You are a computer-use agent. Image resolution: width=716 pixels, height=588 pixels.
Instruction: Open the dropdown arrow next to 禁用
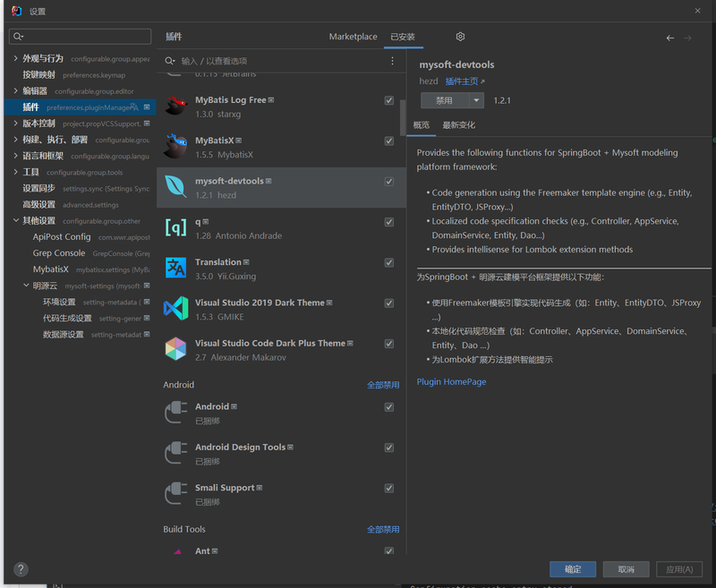(476, 100)
